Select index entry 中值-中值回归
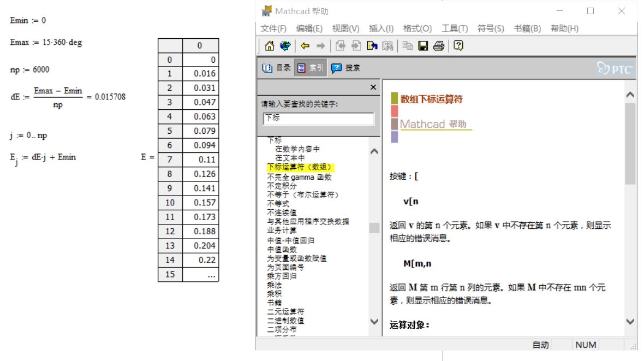 tap(291, 240)
